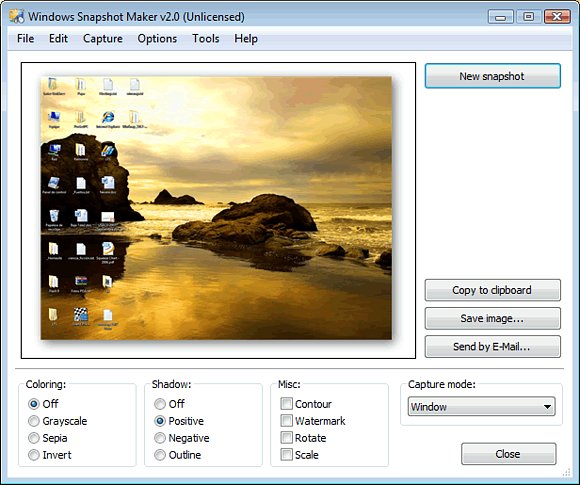The width and height of the screenshot is (580, 485).
Task: Open the Options menu
Action: tap(157, 38)
